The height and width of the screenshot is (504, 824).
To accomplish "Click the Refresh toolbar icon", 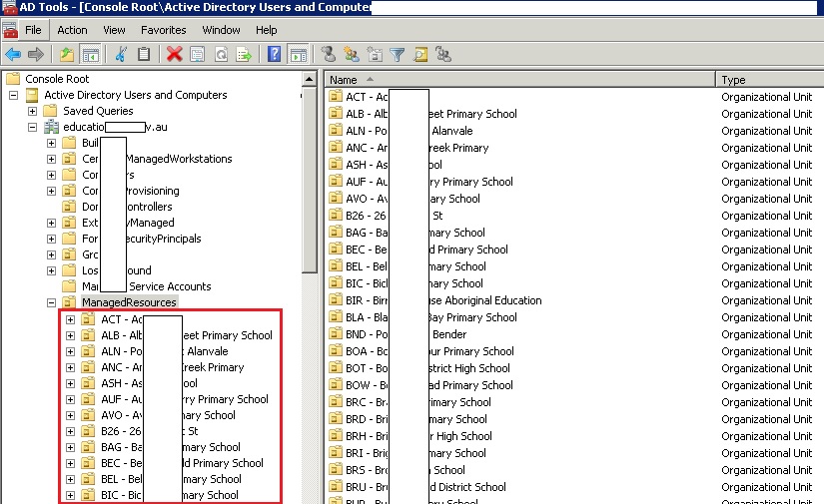I will [220, 54].
